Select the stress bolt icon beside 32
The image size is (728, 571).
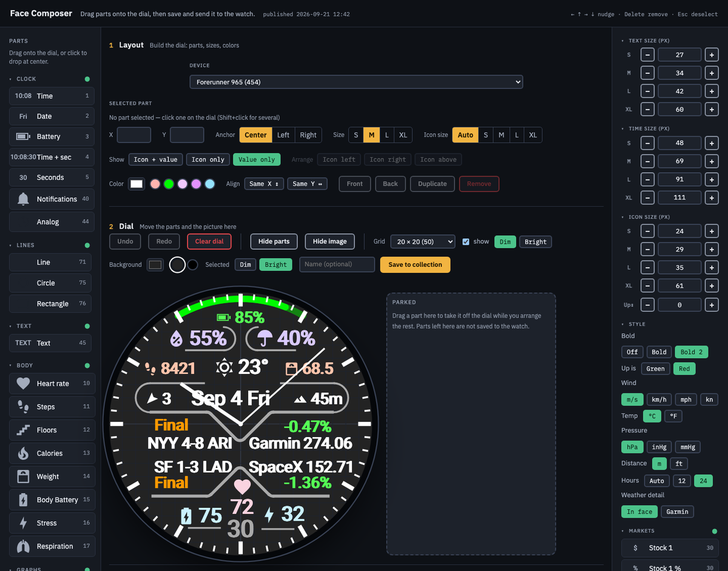coord(270,515)
